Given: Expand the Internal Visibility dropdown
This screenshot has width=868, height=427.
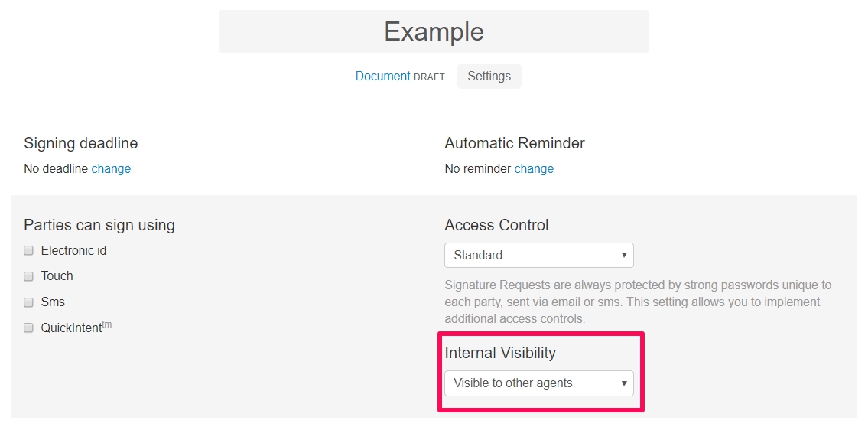Looking at the screenshot, I should (538, 383).
